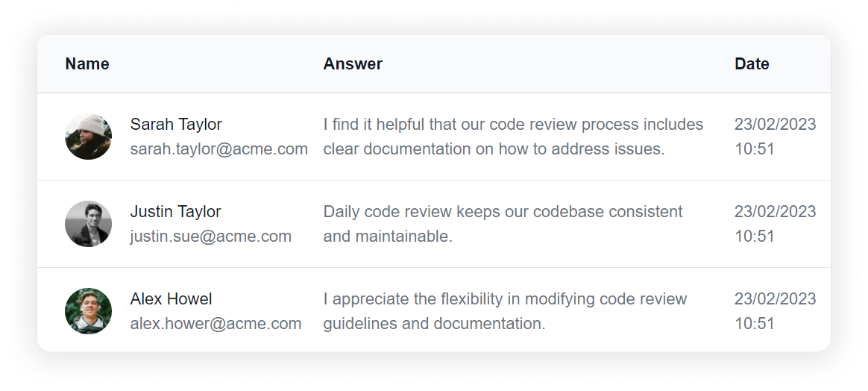The image size is (868, 391).
Task: Click Alex Howel's avatar photo
Action: pos(88,311)
